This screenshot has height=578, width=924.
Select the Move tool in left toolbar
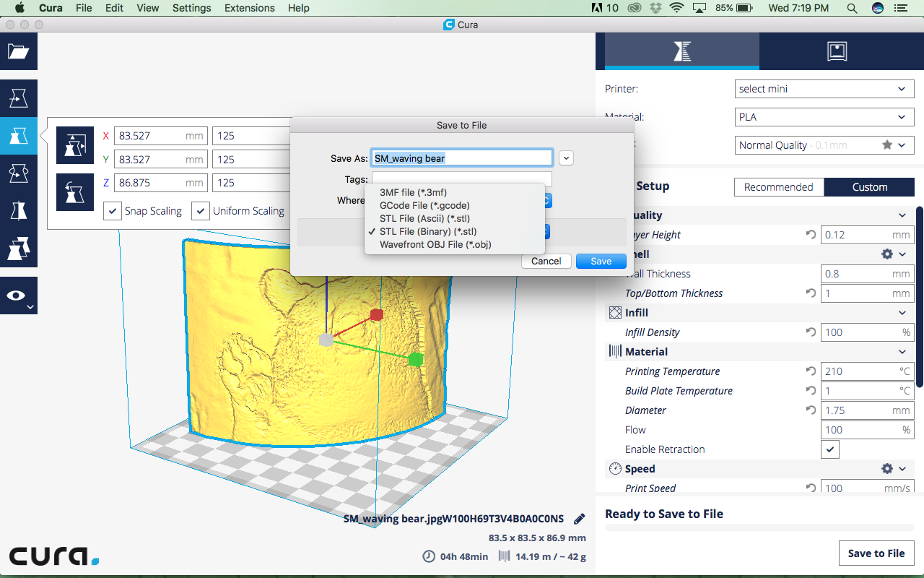(x=18, y=98)
